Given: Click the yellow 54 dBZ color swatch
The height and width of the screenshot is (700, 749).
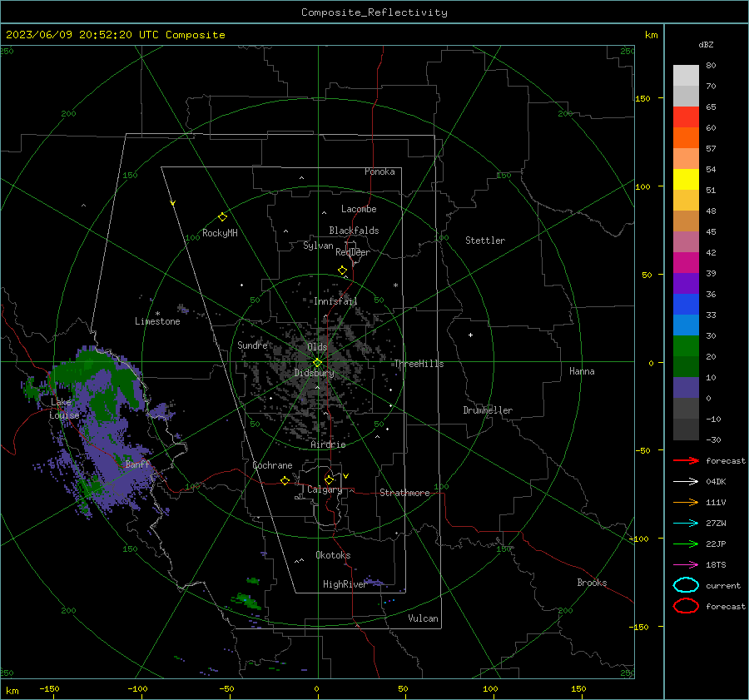Looking at the screenshot, I should coord(686,179).
